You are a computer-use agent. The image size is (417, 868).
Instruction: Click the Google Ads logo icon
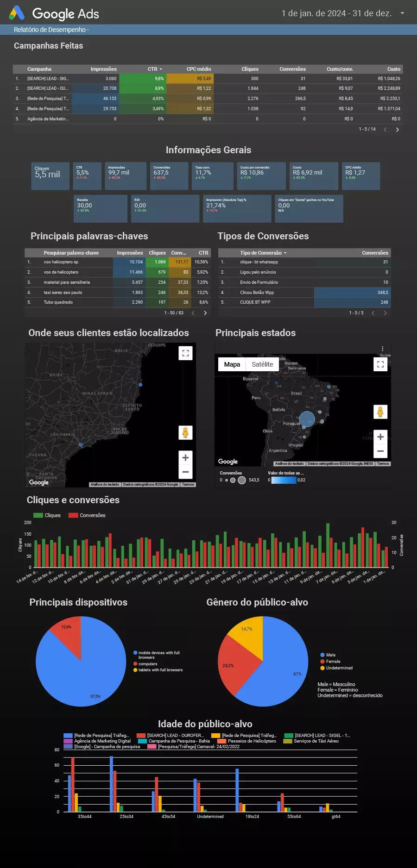17,13
